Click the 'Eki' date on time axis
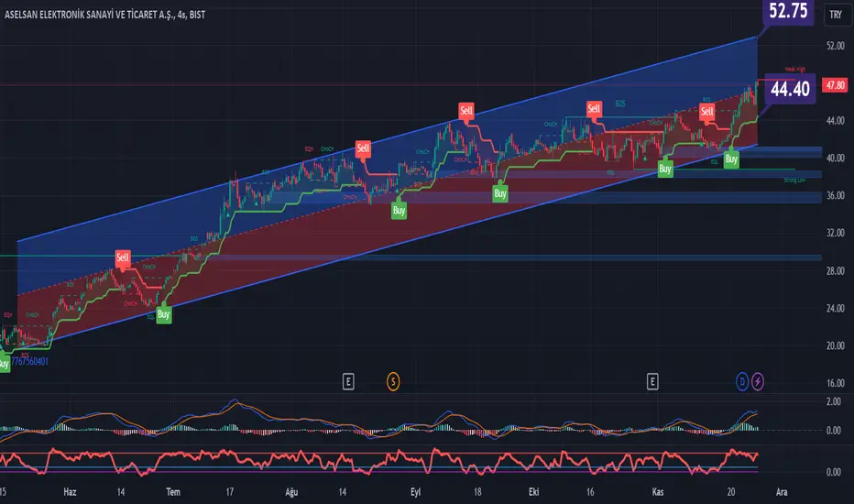 (533, 492)
